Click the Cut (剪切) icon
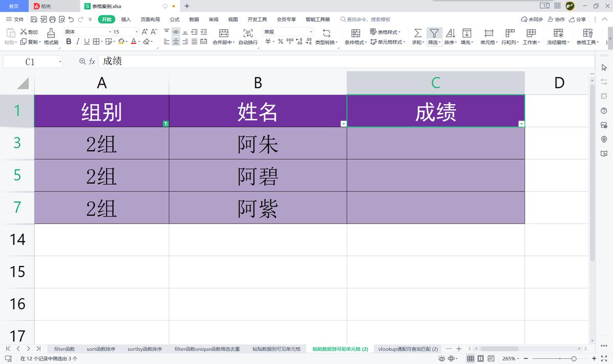 coord(28,32)
